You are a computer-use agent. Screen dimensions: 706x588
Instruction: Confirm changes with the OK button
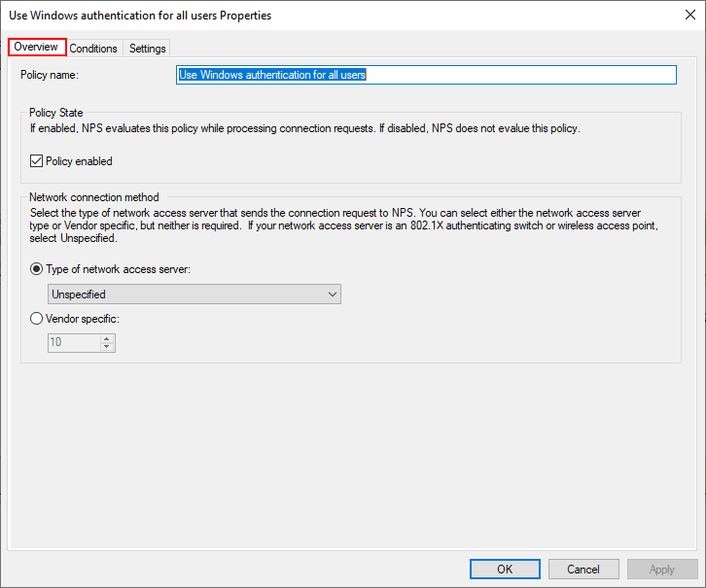pos(505,569)
